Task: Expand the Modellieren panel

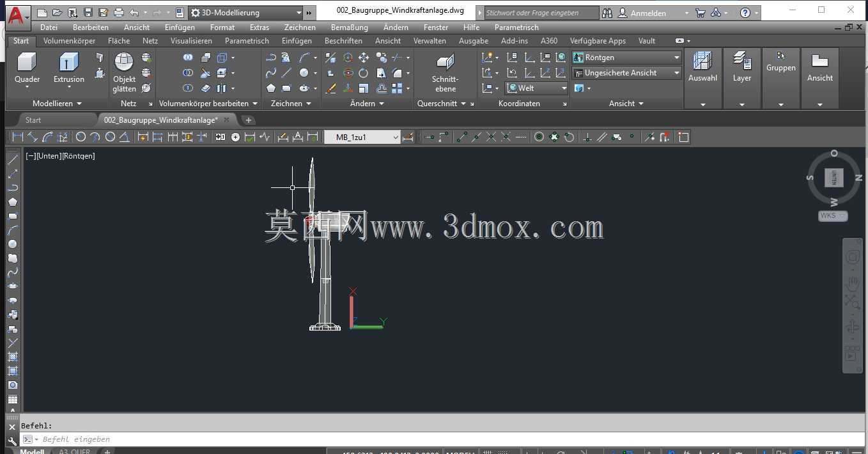Action: [x=57, y=104]
